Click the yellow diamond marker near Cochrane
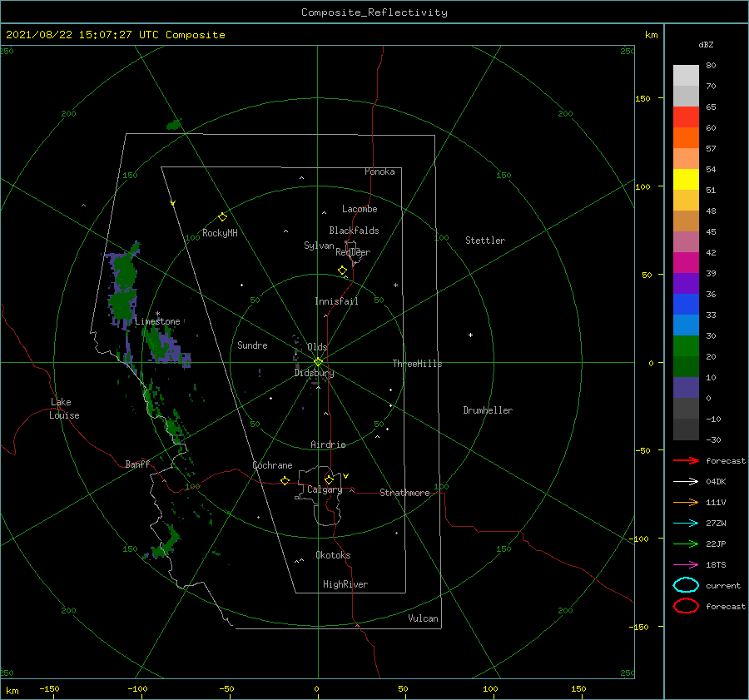The width and height of the screenshot is (749, 700). pos(285,480)
